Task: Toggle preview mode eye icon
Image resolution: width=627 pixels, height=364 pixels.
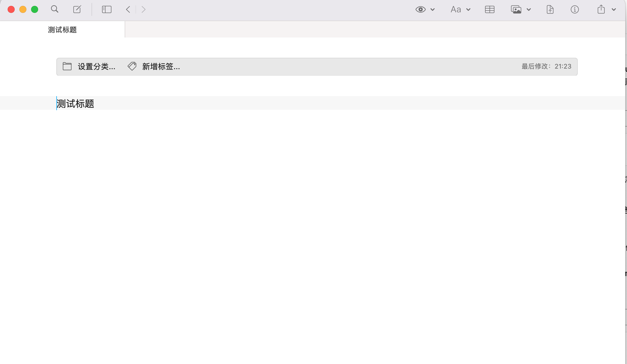Action: [420, 9]
